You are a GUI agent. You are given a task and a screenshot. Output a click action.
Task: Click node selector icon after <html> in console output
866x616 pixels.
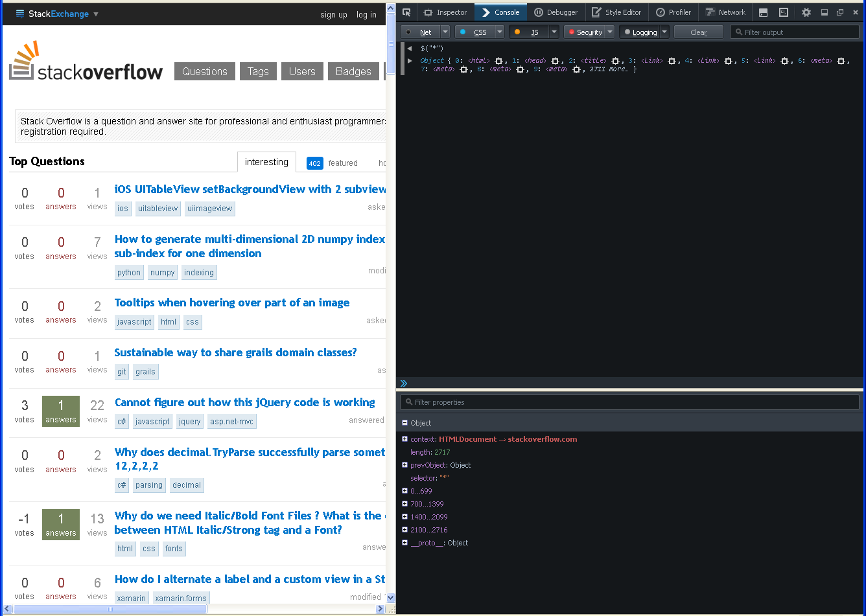click(499, 60)
